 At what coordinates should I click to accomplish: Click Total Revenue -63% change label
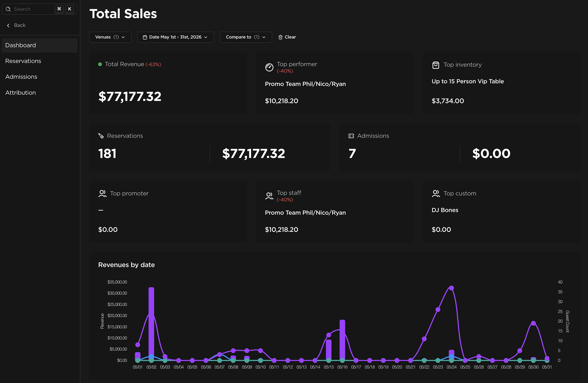[153, 64]
